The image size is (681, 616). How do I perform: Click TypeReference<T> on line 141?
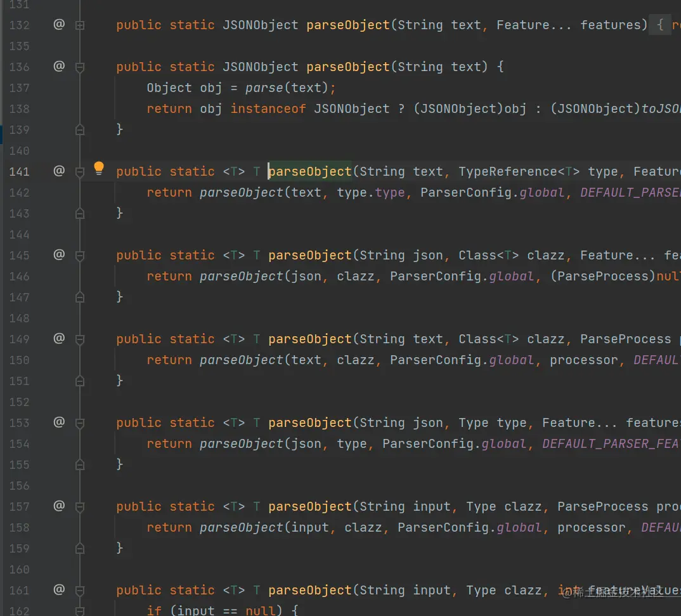(519, 171)
